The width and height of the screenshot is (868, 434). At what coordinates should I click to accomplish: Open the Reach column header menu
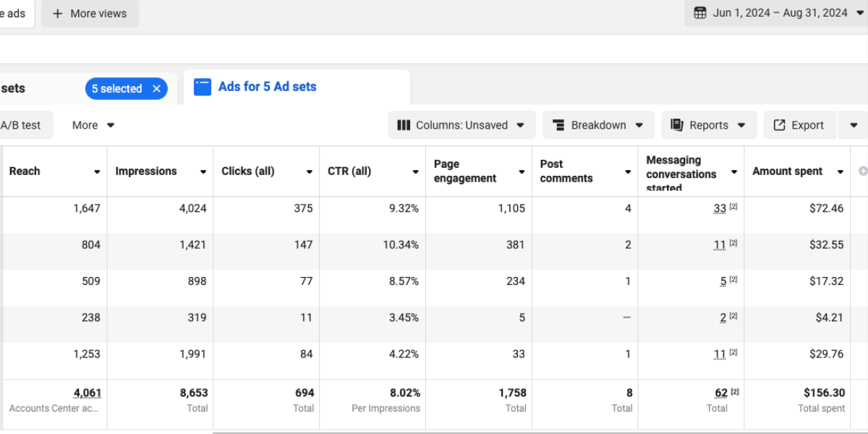pos(97,172)
